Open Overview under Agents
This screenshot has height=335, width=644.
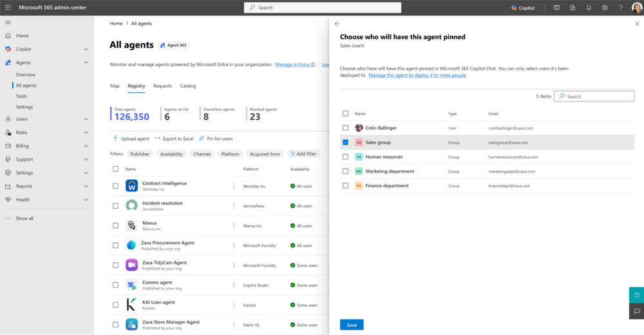pos(26,75)
